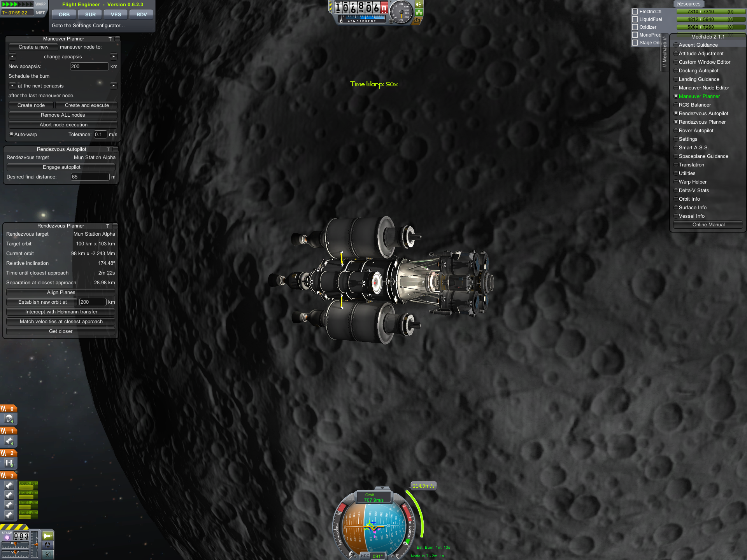Select previous burn schedule arrow
This screenshot has width=747, height=560.
coord(12,86)
